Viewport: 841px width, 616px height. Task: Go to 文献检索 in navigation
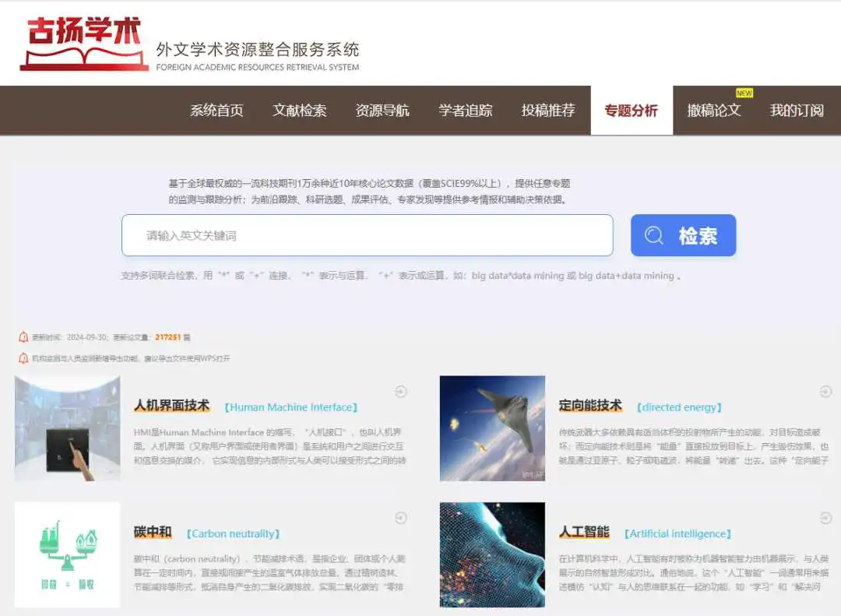coord(300,111)
